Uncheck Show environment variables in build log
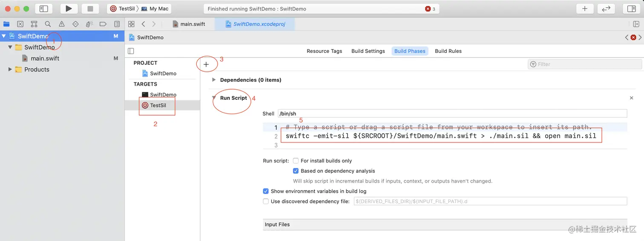Viewport: 644px width, 241px height. point(266,191)
